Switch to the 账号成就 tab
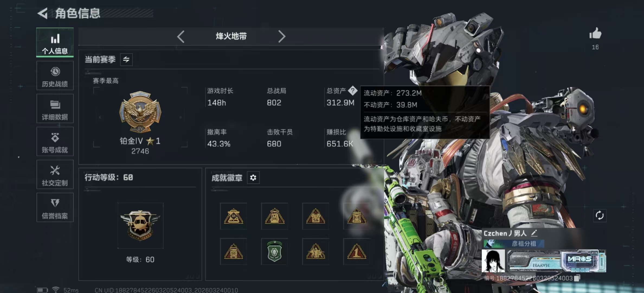Image resolution: width=644 pixels, height=293 pixels. click(x=55, y=141)
